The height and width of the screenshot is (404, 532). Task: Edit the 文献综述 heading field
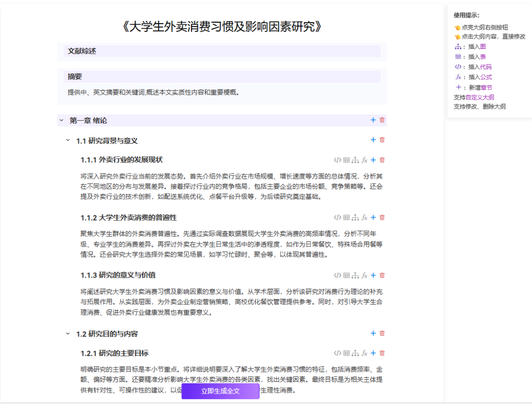(x=222, y=51)
